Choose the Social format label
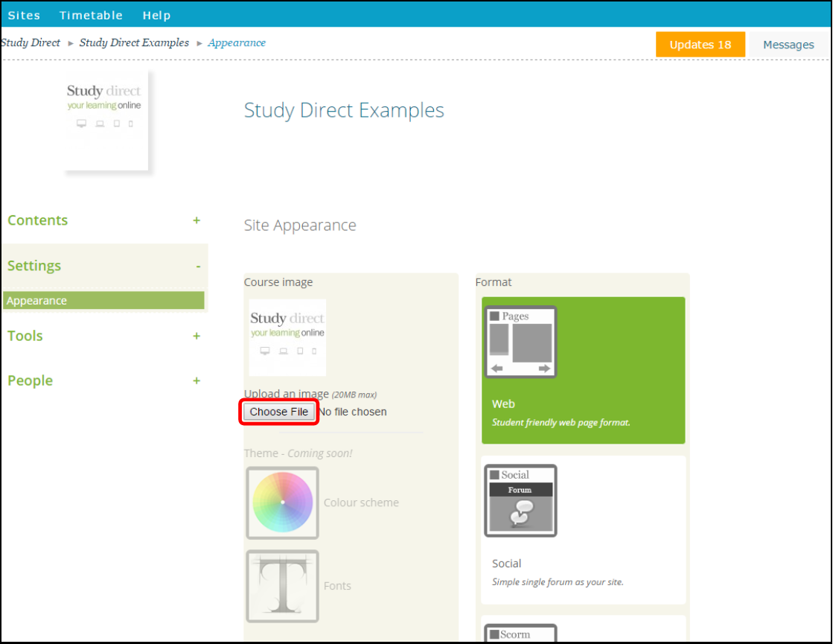The width and height of the screenshot is (833, 644). 506,564
